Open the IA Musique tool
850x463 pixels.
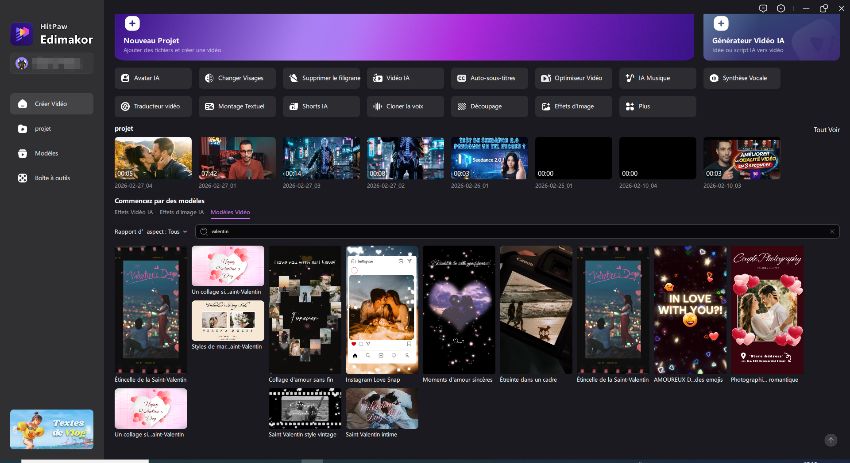tap(657, 78)
